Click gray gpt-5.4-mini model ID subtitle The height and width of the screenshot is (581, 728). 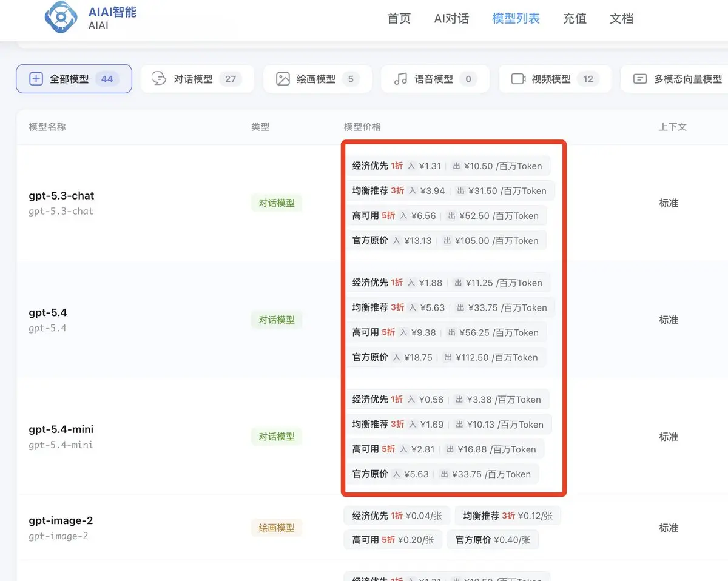[61, 445]
